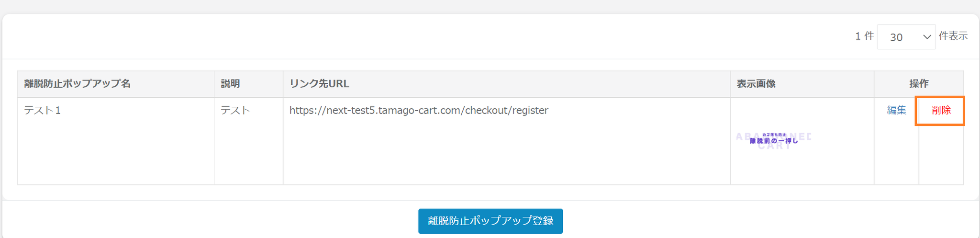
Task: Click the 離脱前の一押し text inside the thumbnail
Action: (774, 141)
